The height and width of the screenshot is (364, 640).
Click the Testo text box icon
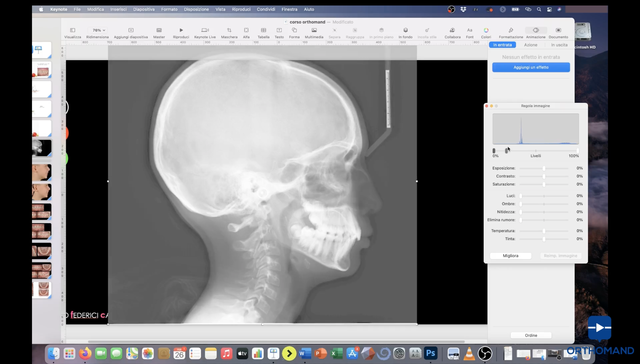(279, 30)
